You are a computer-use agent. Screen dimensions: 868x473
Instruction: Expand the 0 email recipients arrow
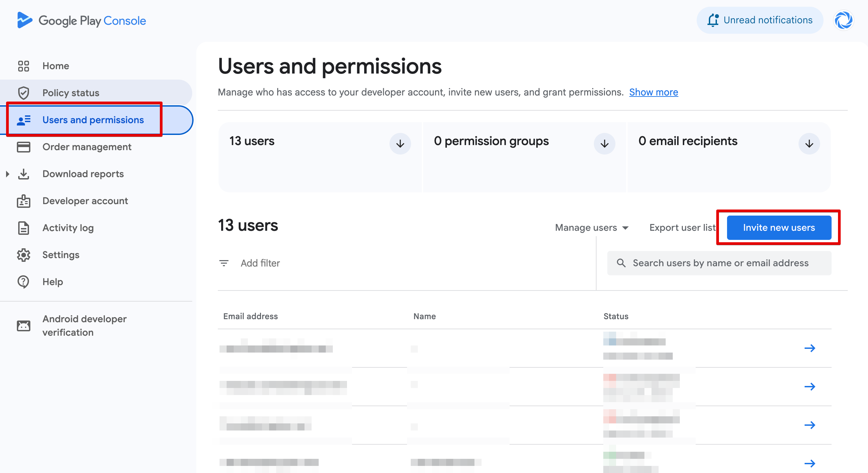(x=809, y=144)
